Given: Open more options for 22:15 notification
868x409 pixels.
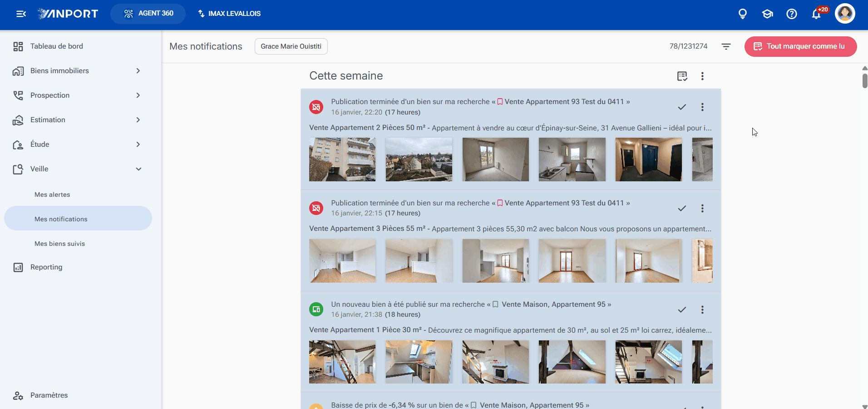Looking at the screenshot, I should click(702, 209).
